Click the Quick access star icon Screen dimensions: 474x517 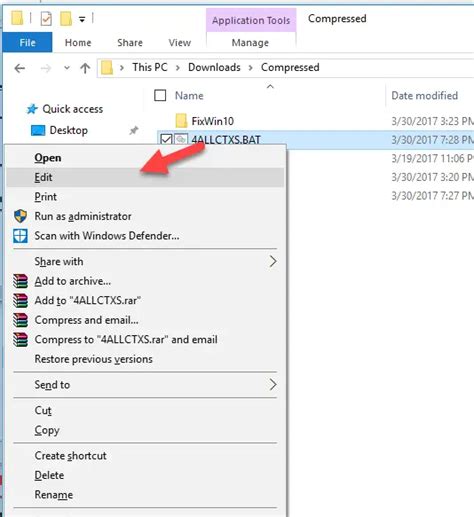[32, 109]
